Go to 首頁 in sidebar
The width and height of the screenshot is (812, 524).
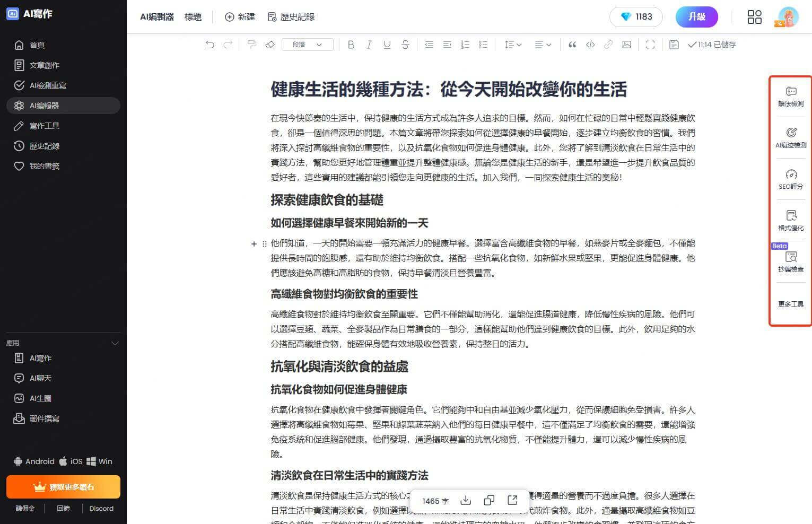(x=64, y=45)
